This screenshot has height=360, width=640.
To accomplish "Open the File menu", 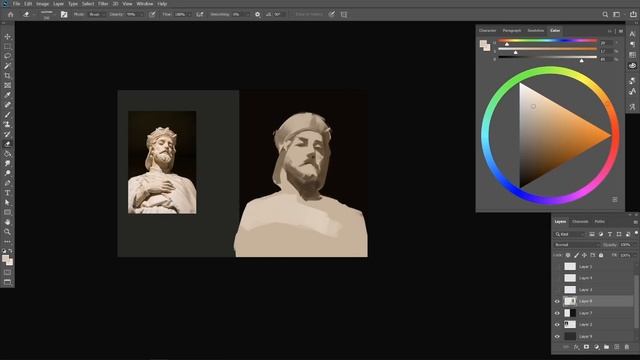I will coord(16,4).
